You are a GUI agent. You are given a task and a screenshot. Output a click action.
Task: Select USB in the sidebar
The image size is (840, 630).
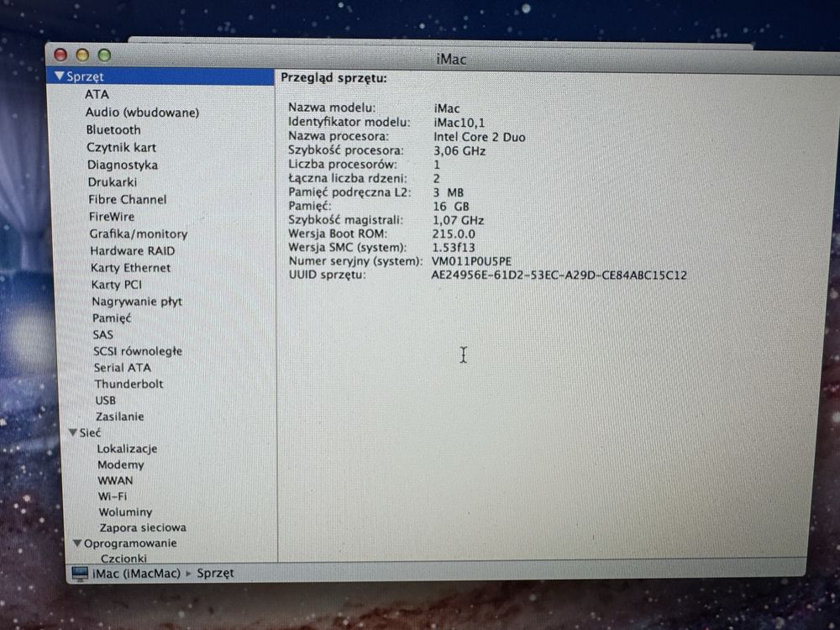pyautogui.click(x=105, y=400)
